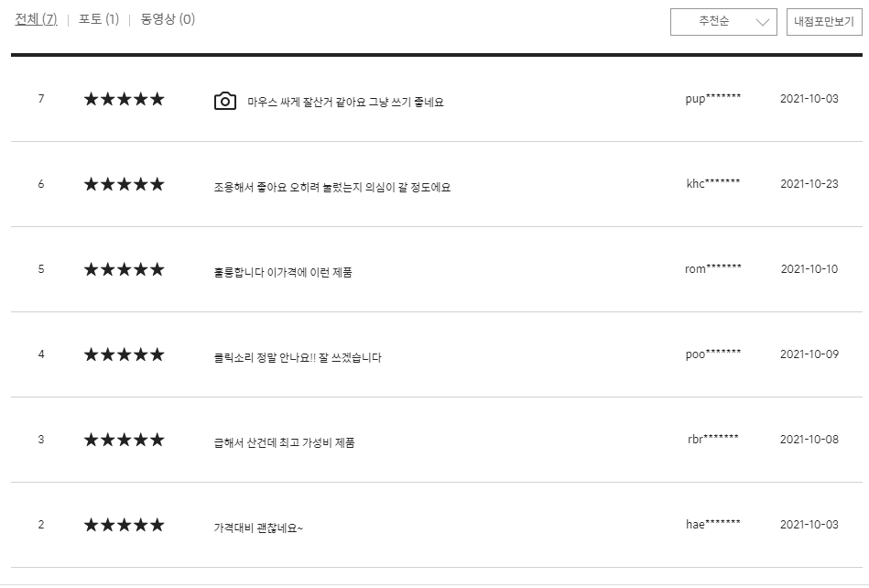Open review '훌륭합니다 이가격에 이런 제품'

(x=283, y=272)
